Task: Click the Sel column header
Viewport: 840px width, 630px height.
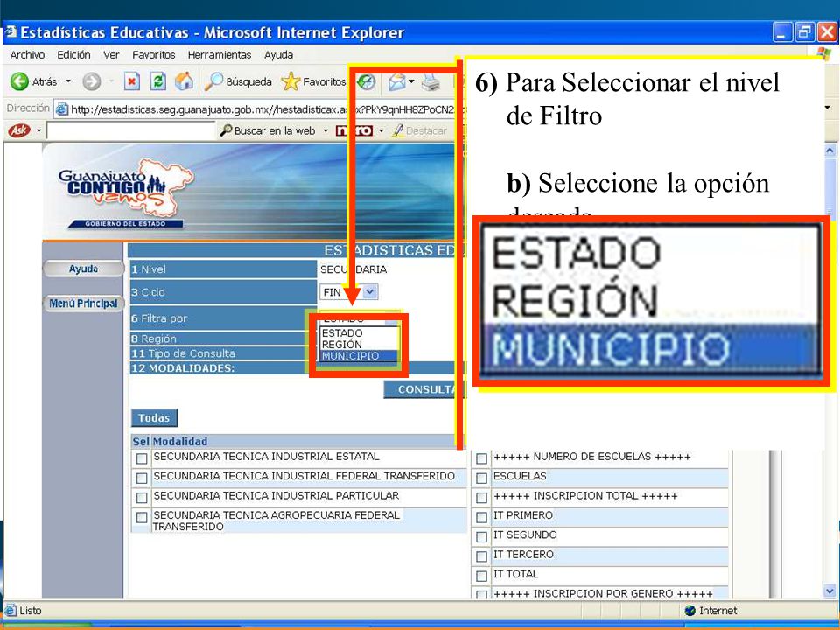Action: [140, 441]
